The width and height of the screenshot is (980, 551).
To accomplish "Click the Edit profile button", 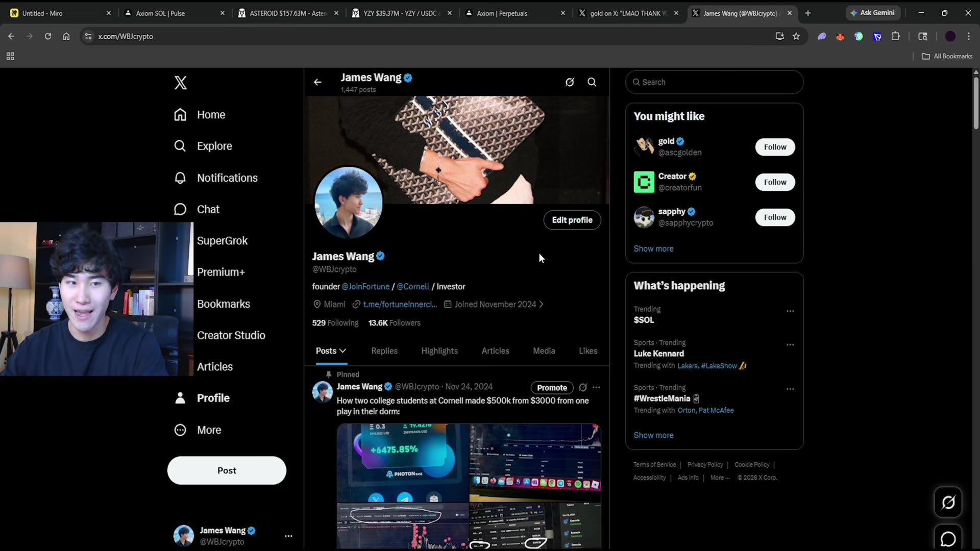I will (572, 220).
